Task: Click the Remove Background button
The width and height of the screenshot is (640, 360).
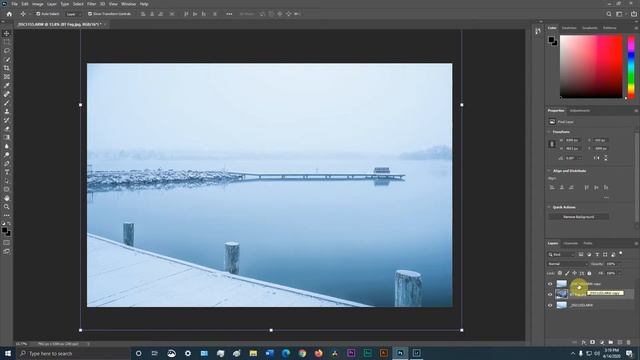Action: pyautogui.click(x=578, y=217)
